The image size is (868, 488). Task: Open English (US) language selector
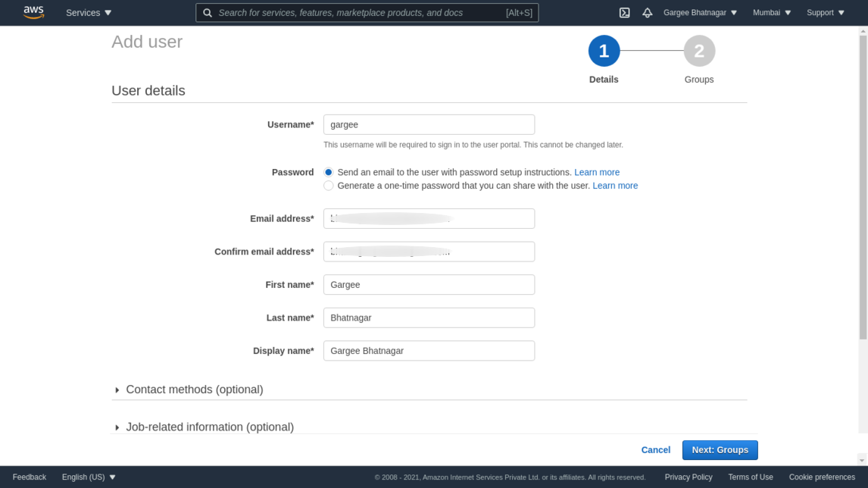(x=89, y=477)
